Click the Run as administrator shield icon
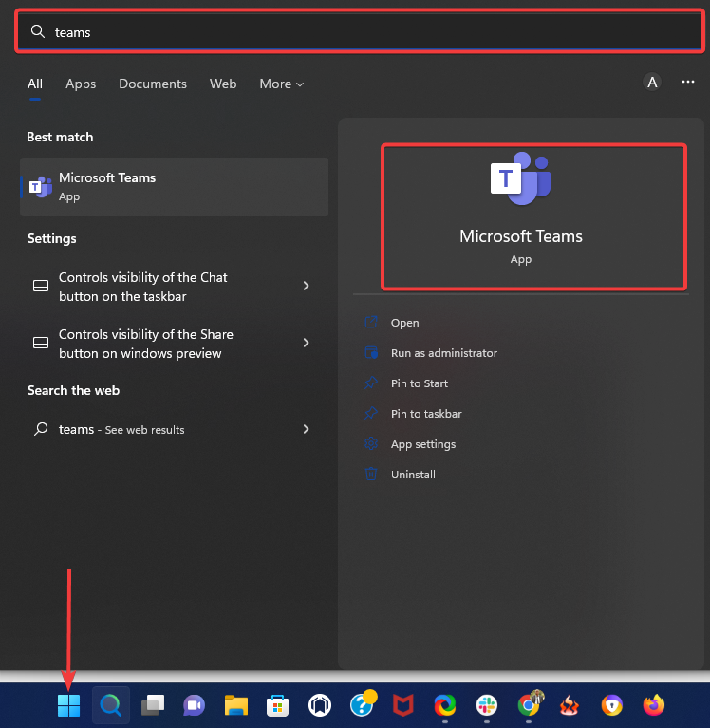The width and height of the screenshot is (710, 728). [x=371, y=353]
